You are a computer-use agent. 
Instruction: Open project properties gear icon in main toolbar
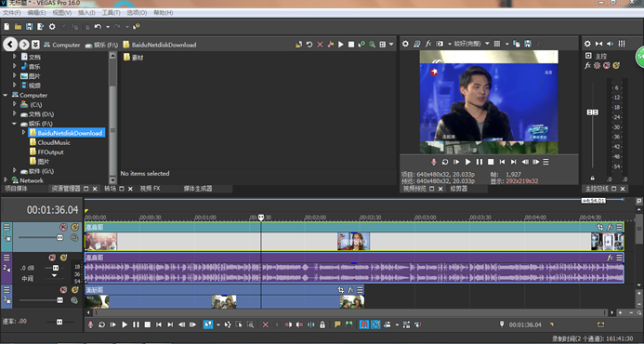[x=52, y=27]
